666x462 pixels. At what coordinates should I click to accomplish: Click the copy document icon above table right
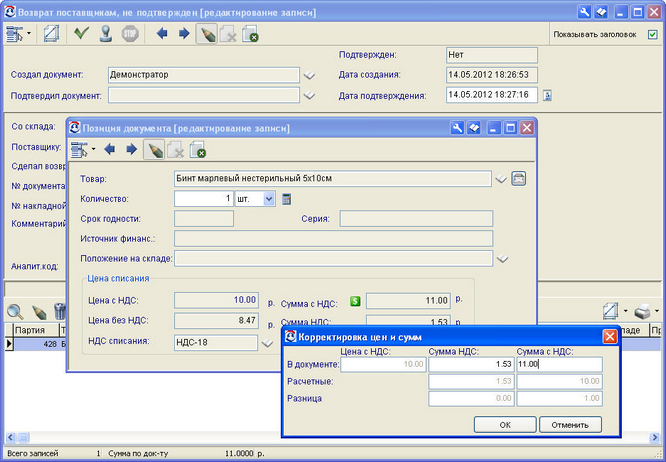pyautogui.click(x=610, y=311)
